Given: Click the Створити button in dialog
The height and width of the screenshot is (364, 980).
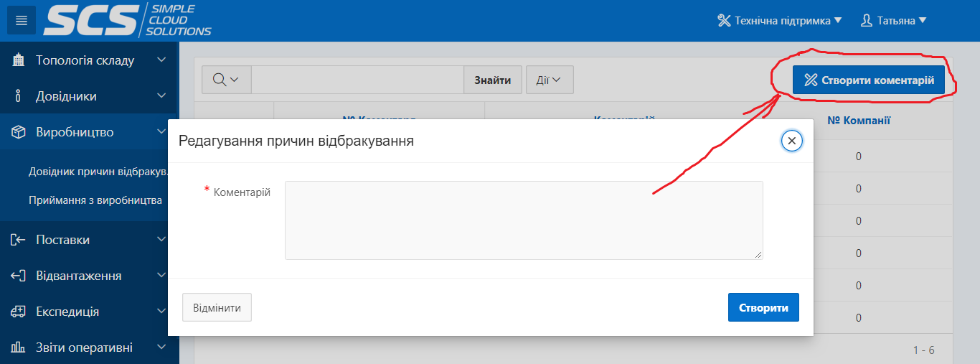Looking at the screenshot, I should pyautogui.click(x=763, y=307).
